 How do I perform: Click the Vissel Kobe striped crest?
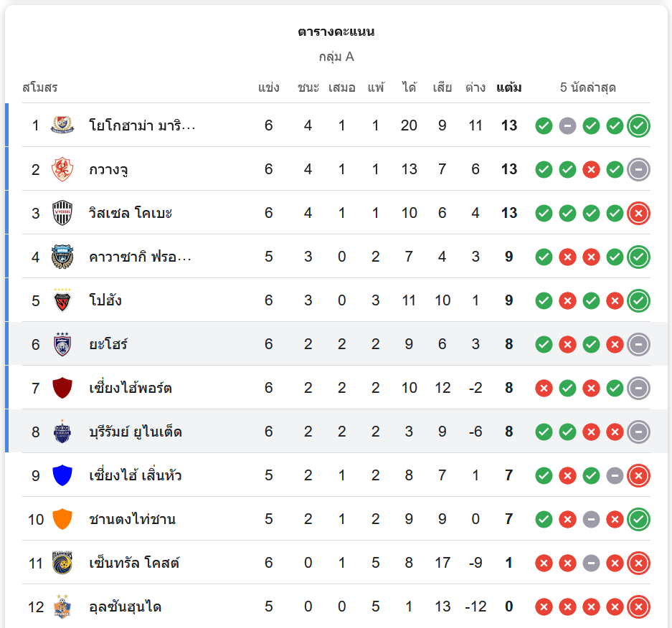[62, 213]
